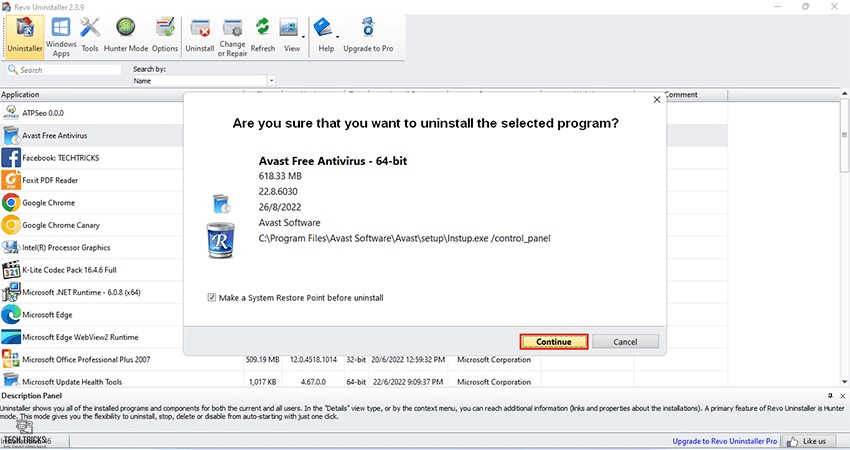Select the Avast Free Antivirus row
This screenshot has height=450, width=850.
tap(92, 135)
